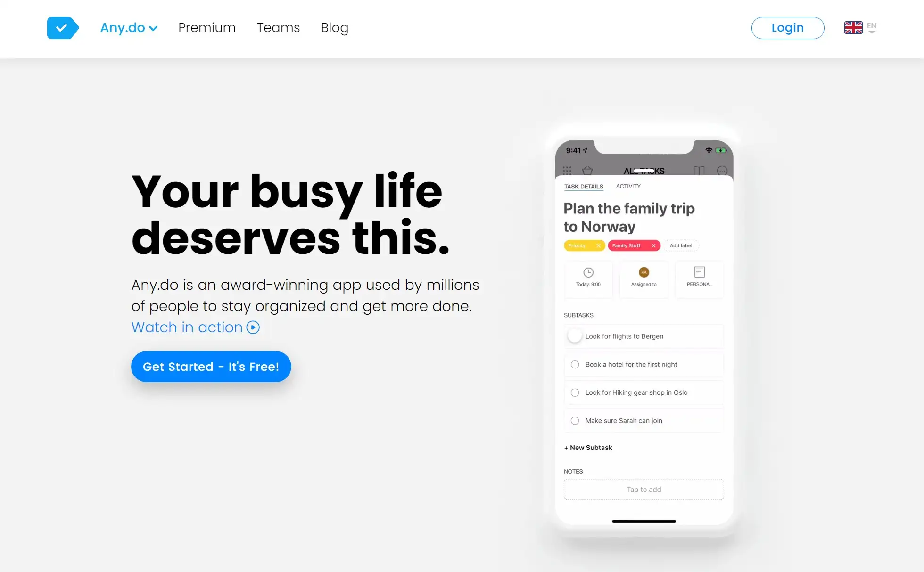Remove the Priority label tag
Image resolution: width=924 pixels, height=572 pixels.
(599, 245)
